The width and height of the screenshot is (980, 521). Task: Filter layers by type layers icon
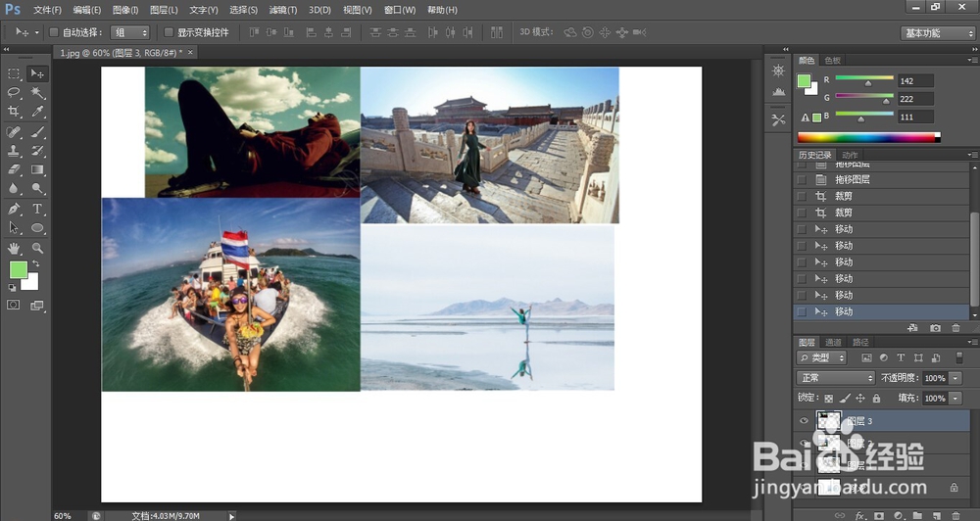click(901, 358)
